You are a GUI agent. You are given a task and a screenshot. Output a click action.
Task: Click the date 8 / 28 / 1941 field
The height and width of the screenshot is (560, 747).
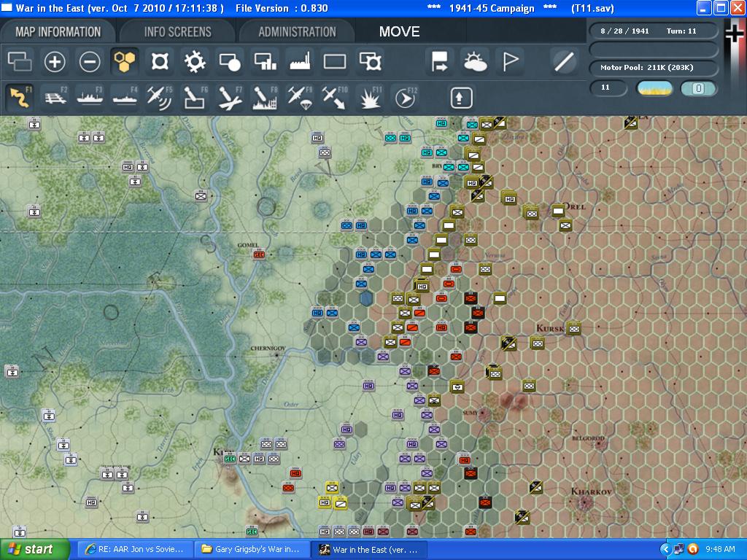tap(624, 31)
